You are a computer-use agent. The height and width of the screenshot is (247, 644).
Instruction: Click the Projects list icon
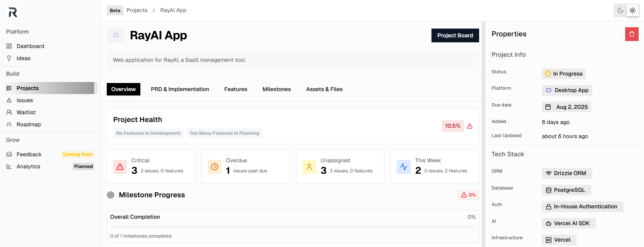9,88
